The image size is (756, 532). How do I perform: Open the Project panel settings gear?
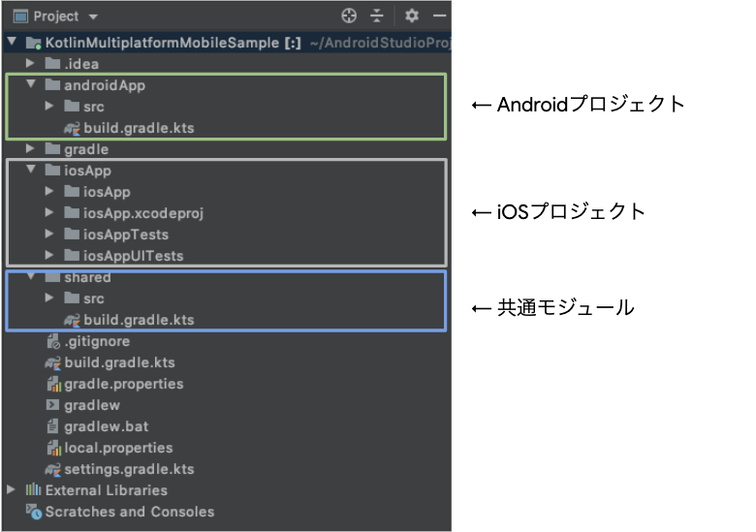[411, 16]
